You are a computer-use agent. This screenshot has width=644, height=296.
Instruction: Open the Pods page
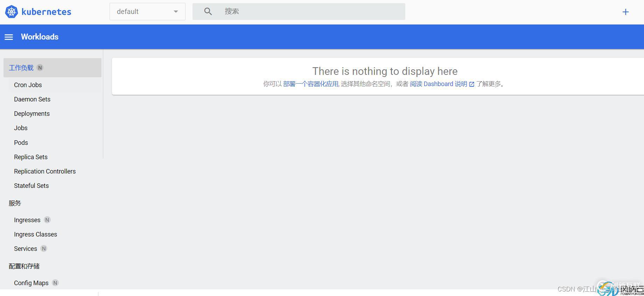[x=21, y=143]
